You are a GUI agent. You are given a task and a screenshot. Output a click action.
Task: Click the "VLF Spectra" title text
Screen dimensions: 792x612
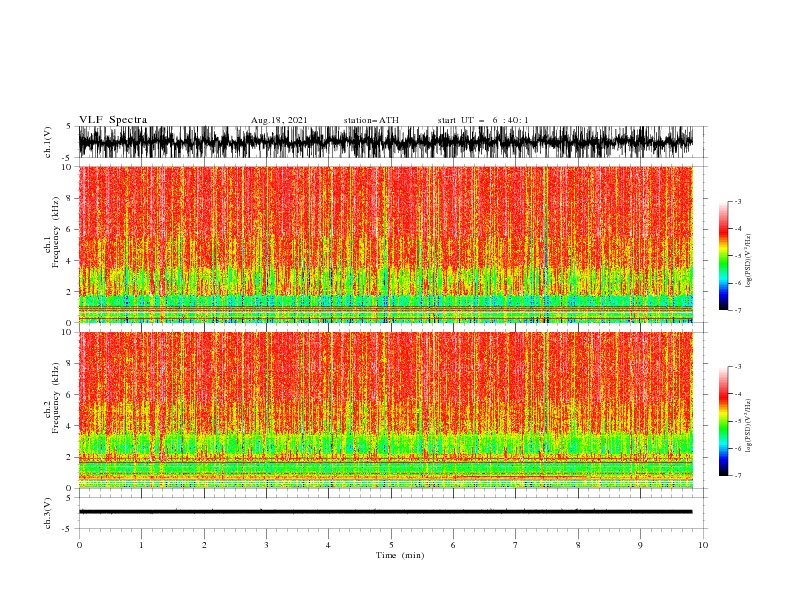113,120
